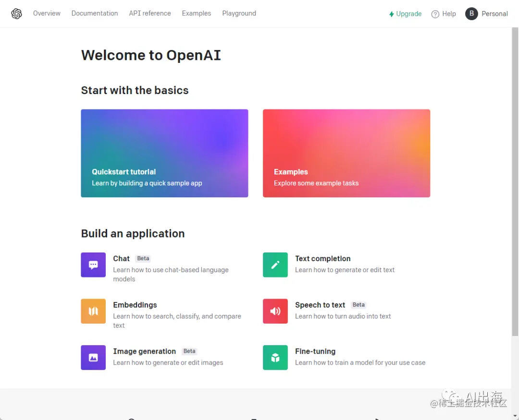Click 'Learn how to generate or edit text'
The height and width of the screenshot is (420, 519).
[x=345, y=270]
